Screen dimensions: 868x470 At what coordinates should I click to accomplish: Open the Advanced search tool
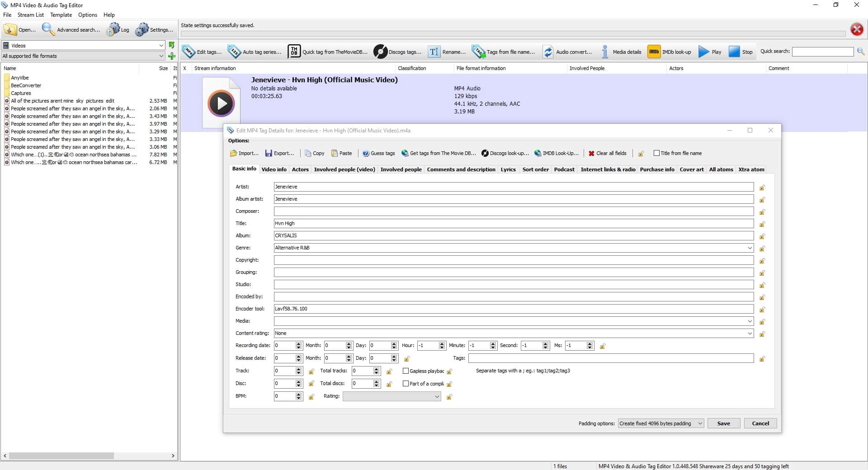[71, 30]
